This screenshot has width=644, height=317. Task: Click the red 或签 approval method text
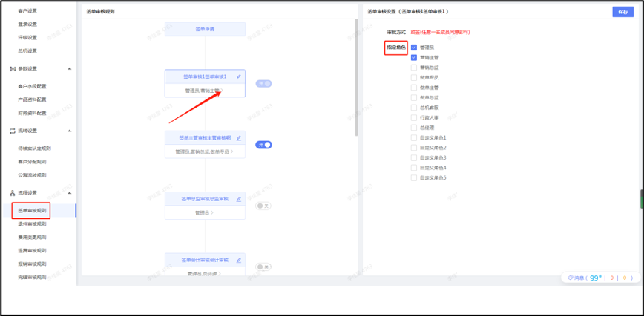[x=440, y=32]
